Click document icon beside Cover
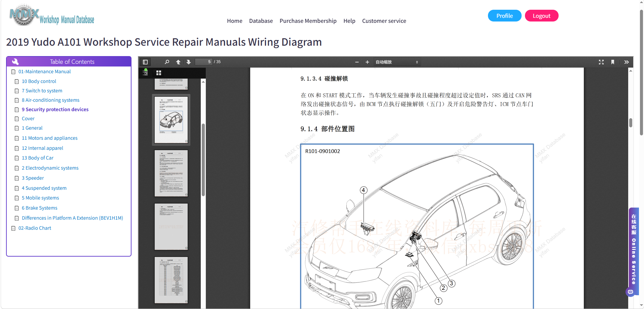The image size is (644, 309). pyautogui.click(x=17, y=119)
